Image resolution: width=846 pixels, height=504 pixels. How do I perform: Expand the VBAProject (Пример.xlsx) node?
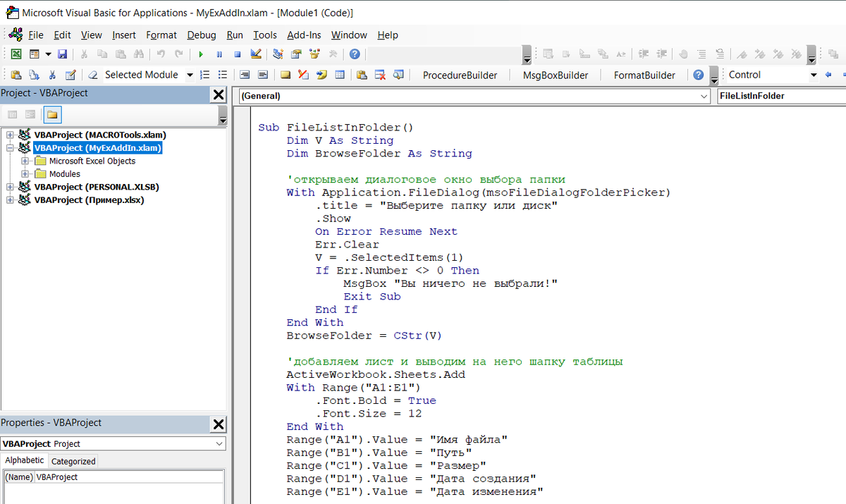tap(10, 199)
